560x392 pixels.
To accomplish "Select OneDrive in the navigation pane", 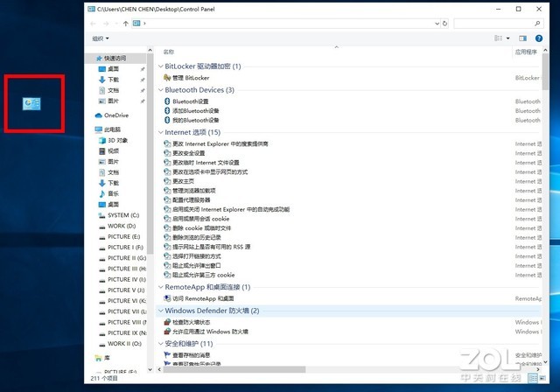I will tap(115, 115).
